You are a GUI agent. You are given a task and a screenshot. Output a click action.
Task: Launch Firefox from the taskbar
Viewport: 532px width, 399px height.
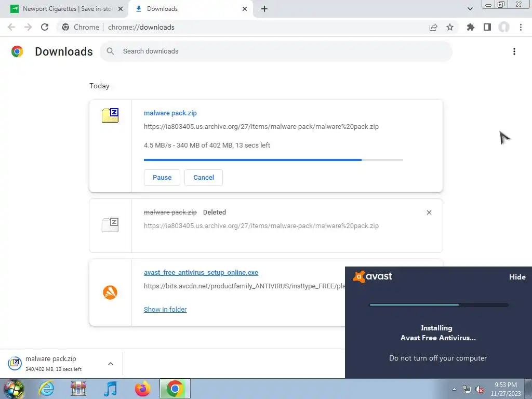coord(142,389)
